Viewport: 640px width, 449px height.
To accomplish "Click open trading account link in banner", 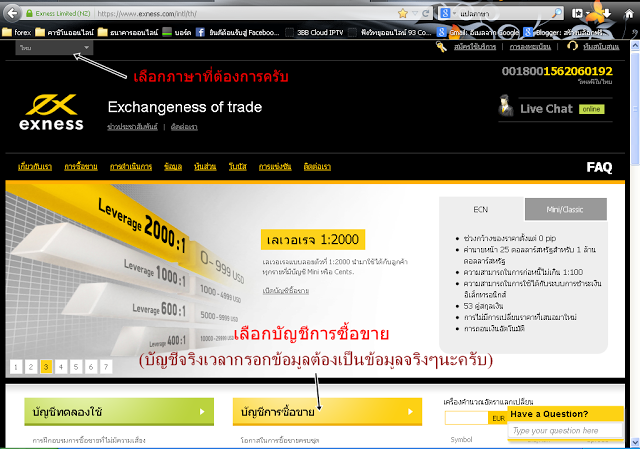I will tap(286, 291).
